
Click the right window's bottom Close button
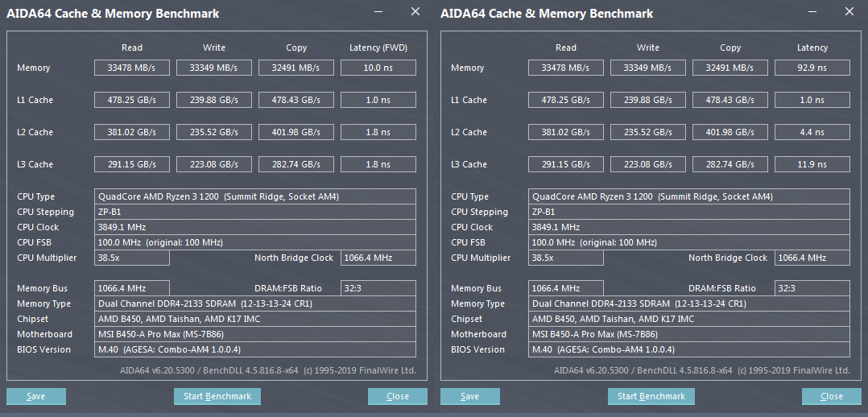tap(832, 396)
